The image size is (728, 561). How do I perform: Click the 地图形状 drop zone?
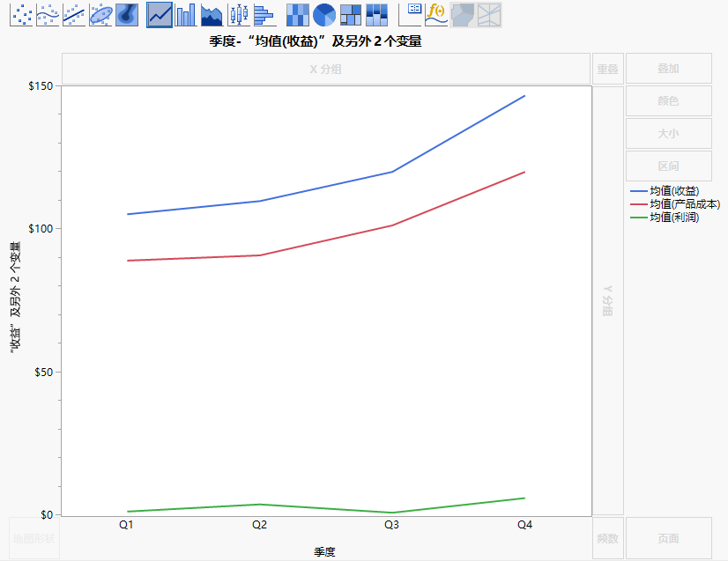click(33, 538)
